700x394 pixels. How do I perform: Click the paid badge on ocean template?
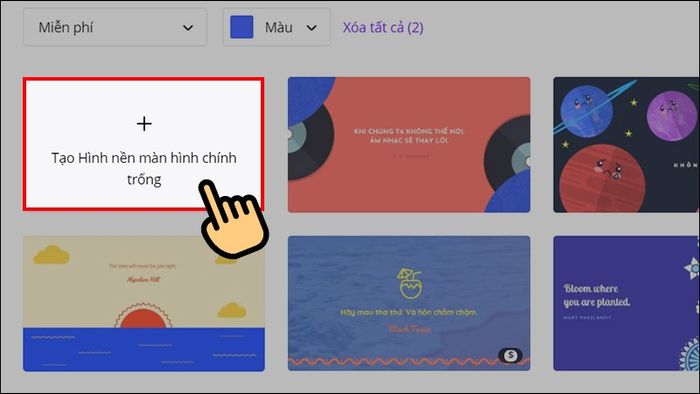coord(510,355)
